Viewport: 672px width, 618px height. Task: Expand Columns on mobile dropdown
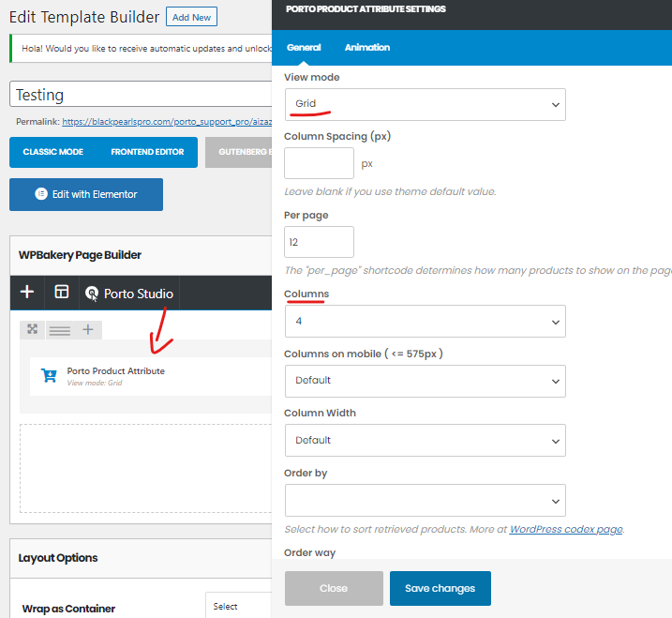(426, 381)
